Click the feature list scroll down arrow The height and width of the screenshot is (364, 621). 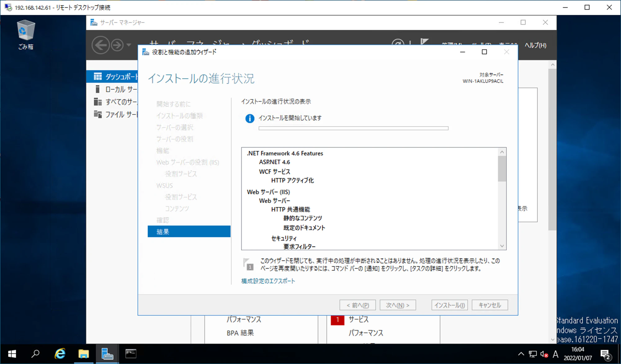502,246
